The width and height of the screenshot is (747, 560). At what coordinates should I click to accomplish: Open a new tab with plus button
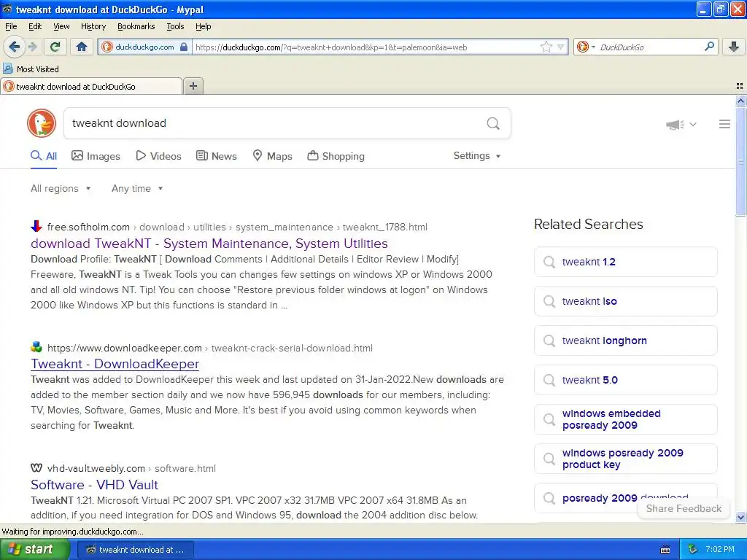point(193,86)
